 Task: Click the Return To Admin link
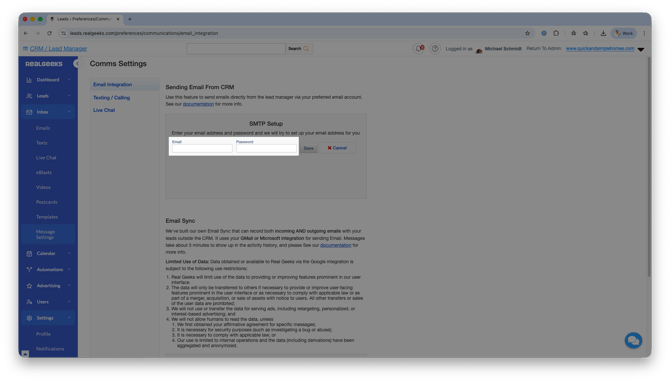click(544, 49)
